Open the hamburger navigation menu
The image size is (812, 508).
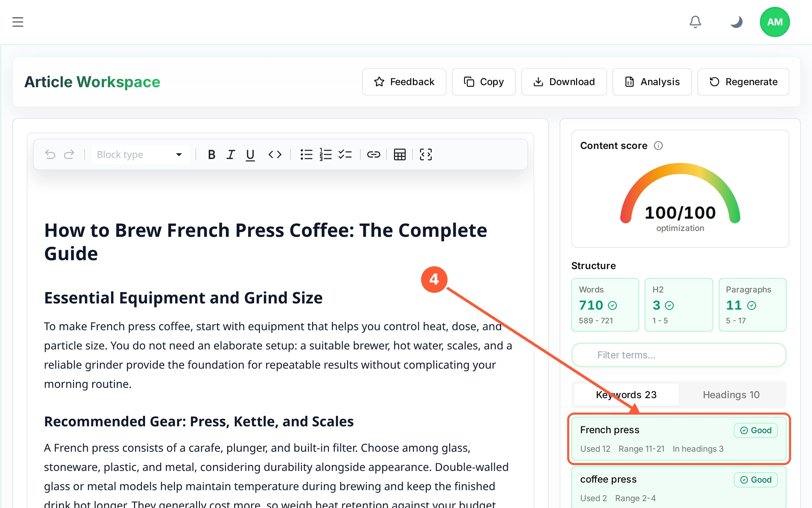(18, 22)
